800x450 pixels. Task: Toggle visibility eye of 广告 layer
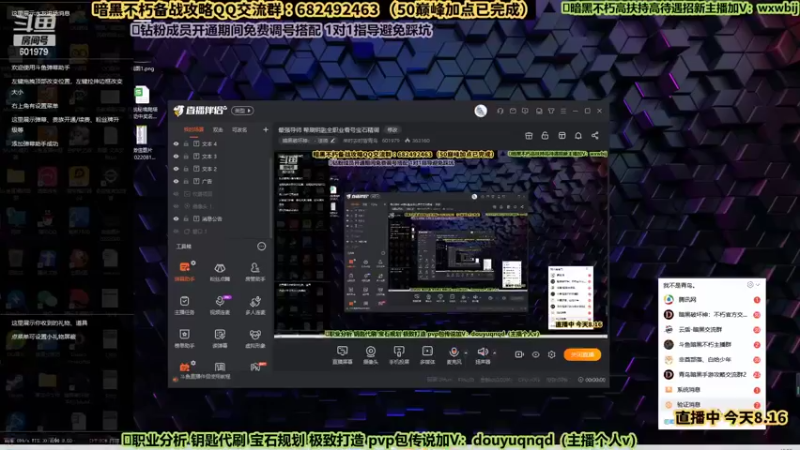pos(176,181)
